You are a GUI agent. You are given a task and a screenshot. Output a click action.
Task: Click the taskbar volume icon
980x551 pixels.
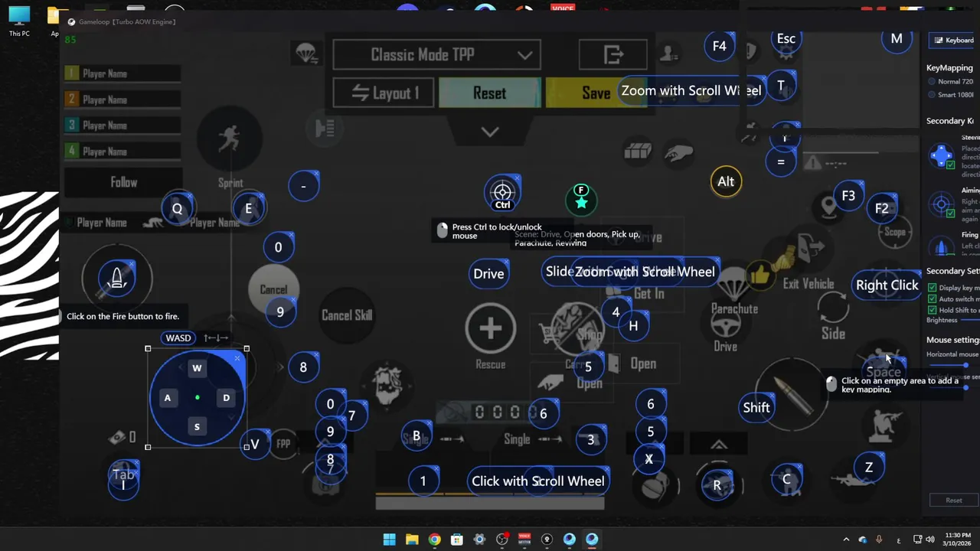pos(930,540)
